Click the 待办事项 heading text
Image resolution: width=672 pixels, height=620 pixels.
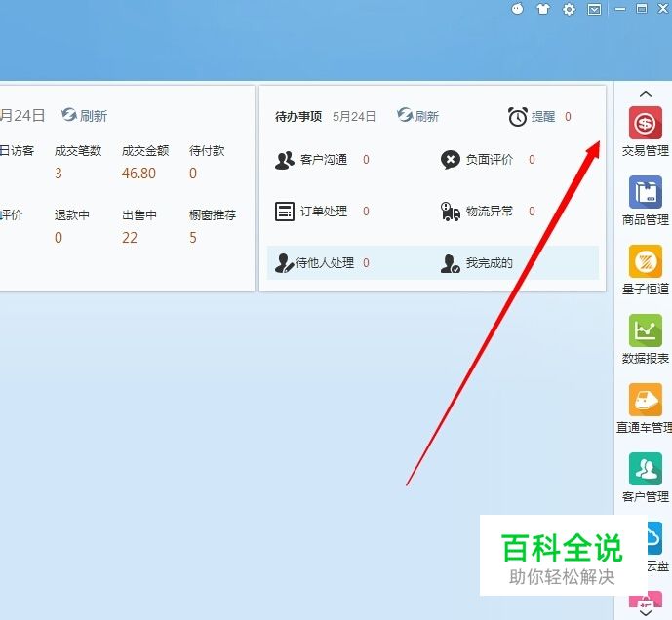pos(298,117)
